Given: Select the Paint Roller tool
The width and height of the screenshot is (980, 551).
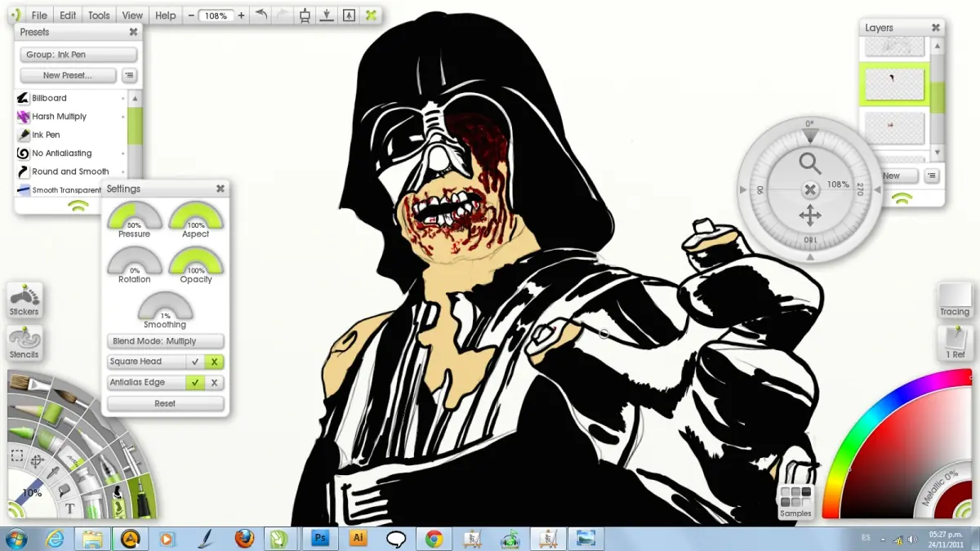Looking at the screenshot, I should tap(56, 415).
